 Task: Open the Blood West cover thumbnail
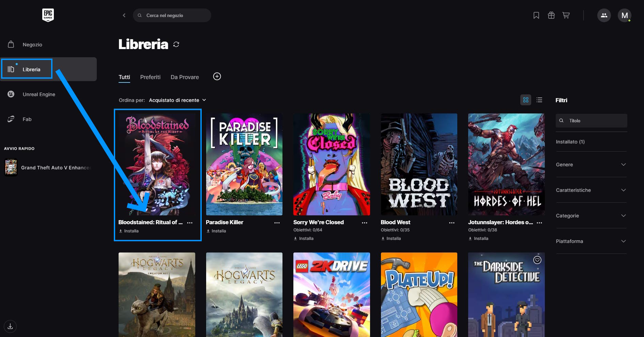[419, 164]
